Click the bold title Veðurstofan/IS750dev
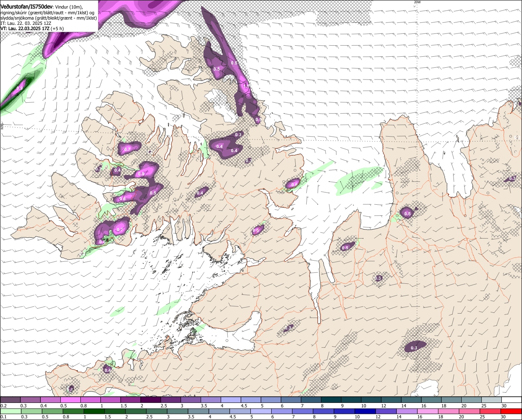This screenshot has width=522, height=420. point(27,7)
